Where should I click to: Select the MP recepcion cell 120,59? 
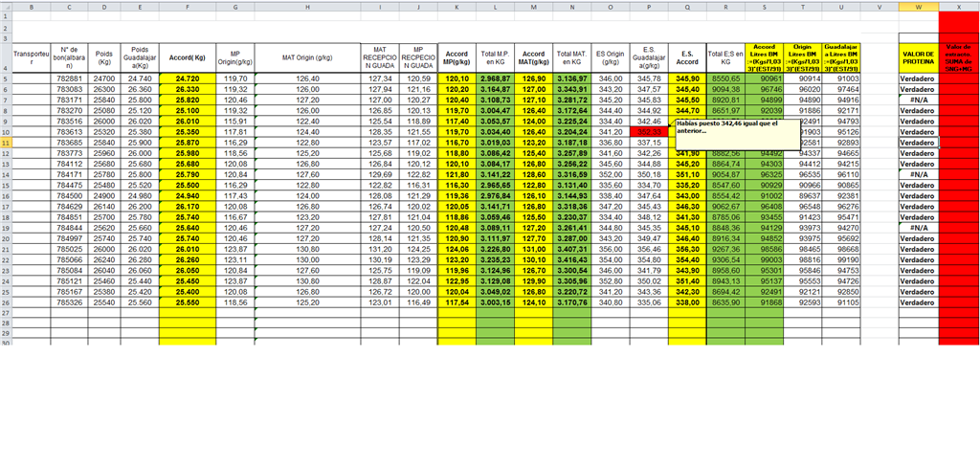pyautogui.click(x=418, y=78)
